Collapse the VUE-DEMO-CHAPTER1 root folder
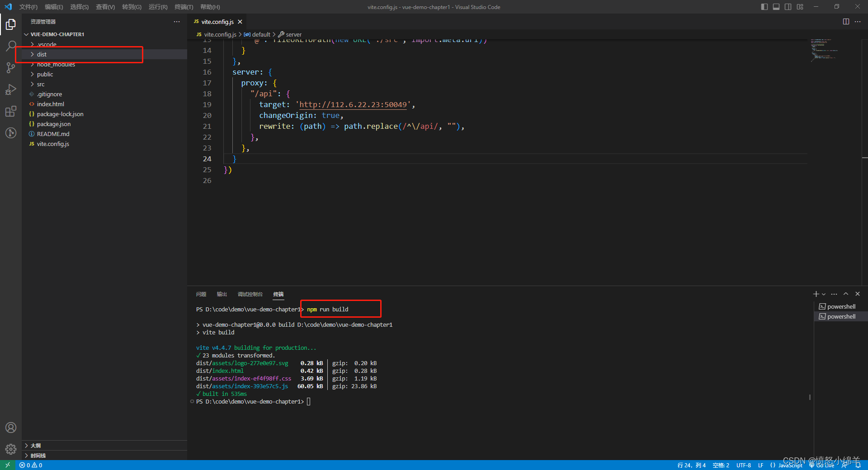Screen dimensions: 868x470 click(104, 34)
